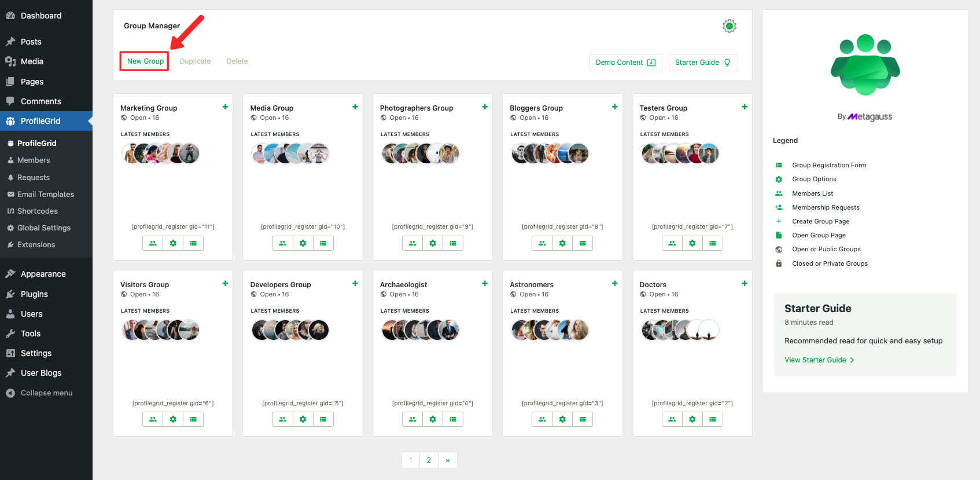Viewport: 980px width, 480px height.
Task: Collapse the WordPress admin menu
Action: click(x=46, y=393)
